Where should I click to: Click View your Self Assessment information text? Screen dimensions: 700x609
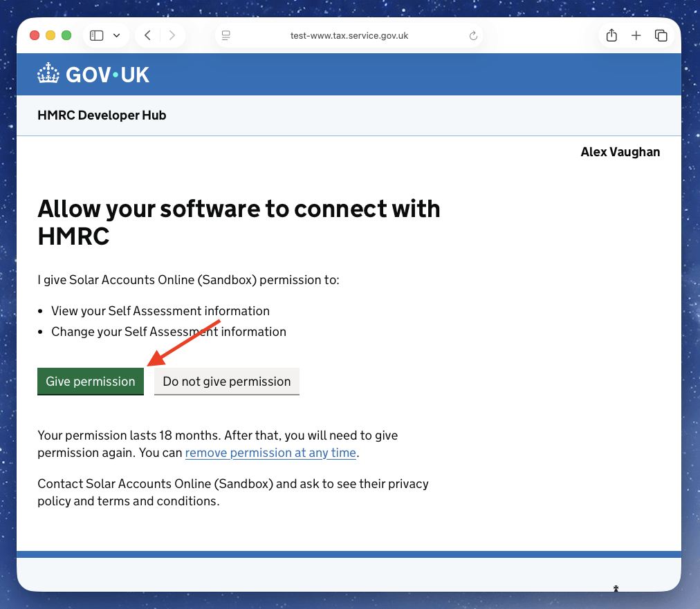tap(160, 311)
